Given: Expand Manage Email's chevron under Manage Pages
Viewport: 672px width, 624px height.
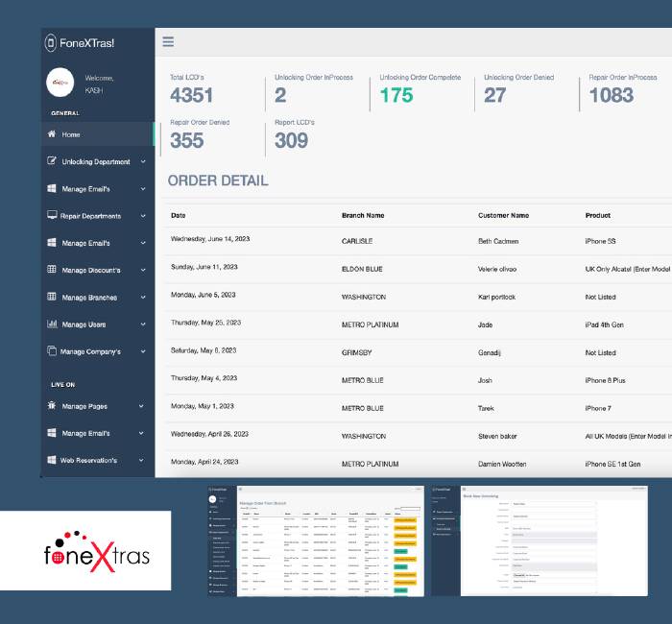Looking at the screenshot, I should (143, 433).
